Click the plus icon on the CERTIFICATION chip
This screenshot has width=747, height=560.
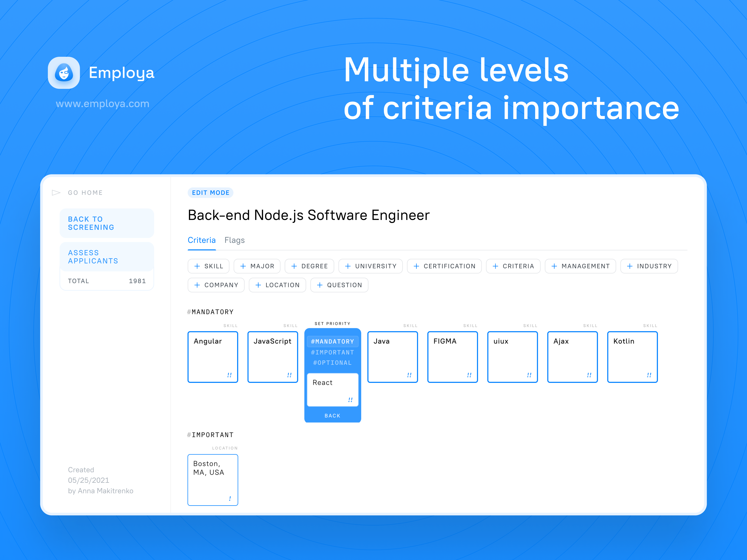(x=416, y=266)
